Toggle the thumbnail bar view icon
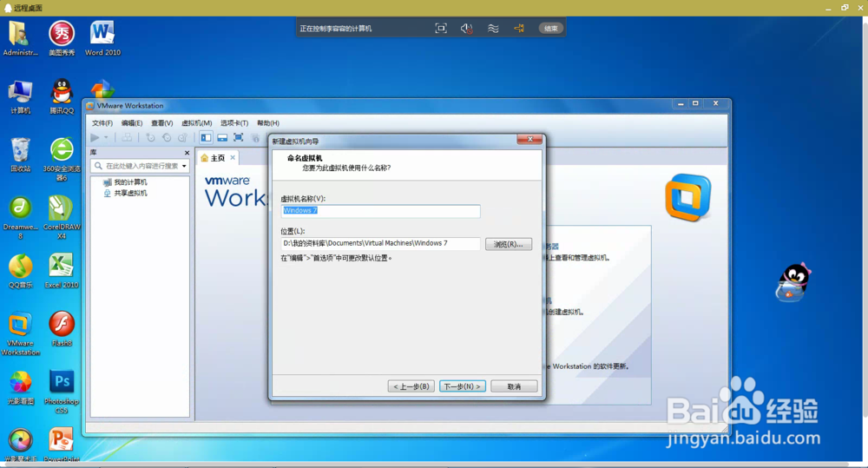868x468 pixels. coord(222,137)
